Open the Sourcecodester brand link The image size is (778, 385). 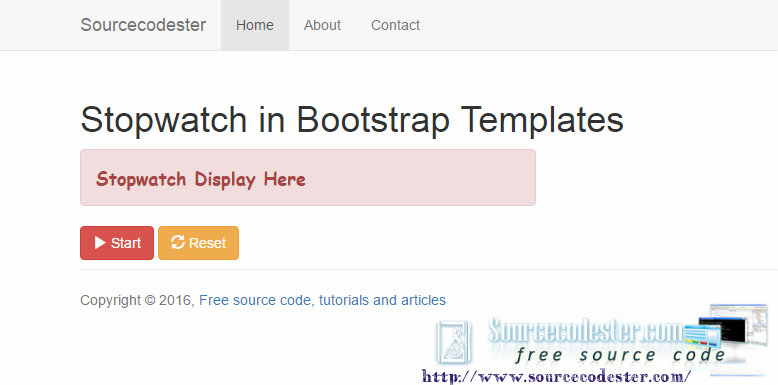(x=143, y=25)
